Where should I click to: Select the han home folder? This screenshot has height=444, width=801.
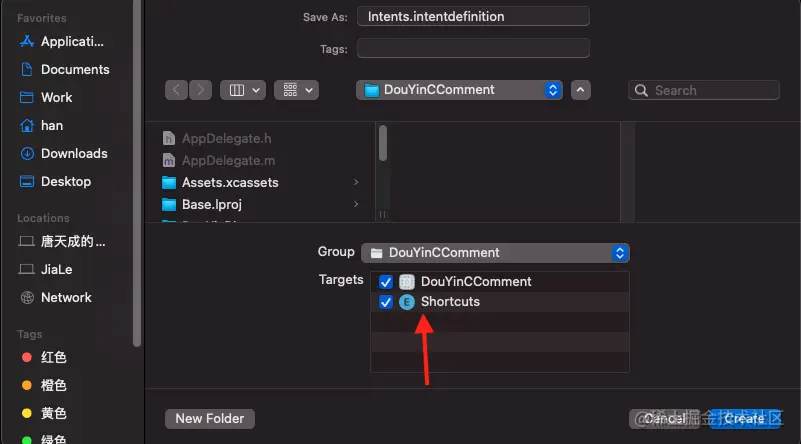[41, 126]
